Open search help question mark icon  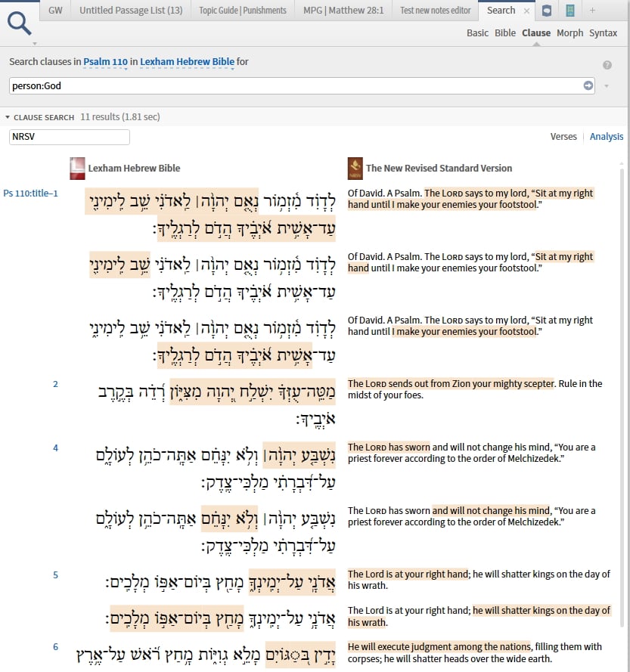click(607, 65)
